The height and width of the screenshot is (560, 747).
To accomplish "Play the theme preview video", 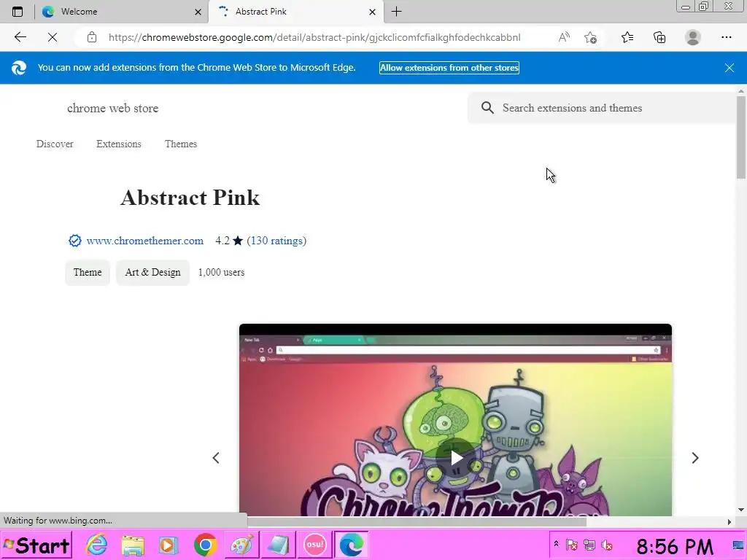I will tap(456, 458).
